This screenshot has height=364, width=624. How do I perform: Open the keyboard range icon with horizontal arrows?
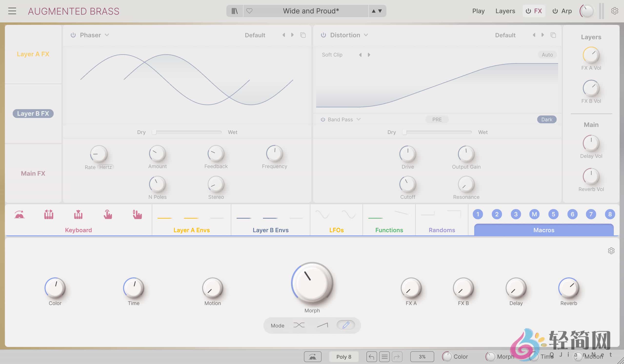click(49, 215)
